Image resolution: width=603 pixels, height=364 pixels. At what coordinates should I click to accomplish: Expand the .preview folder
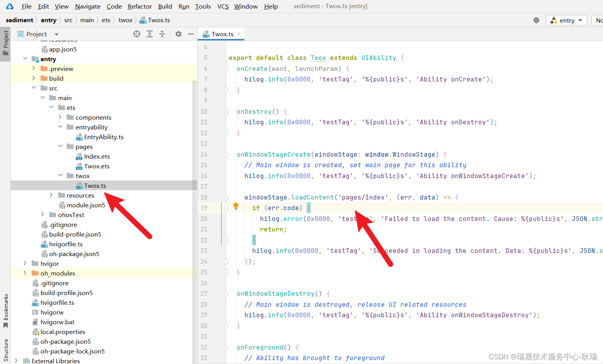coord(34,68)
